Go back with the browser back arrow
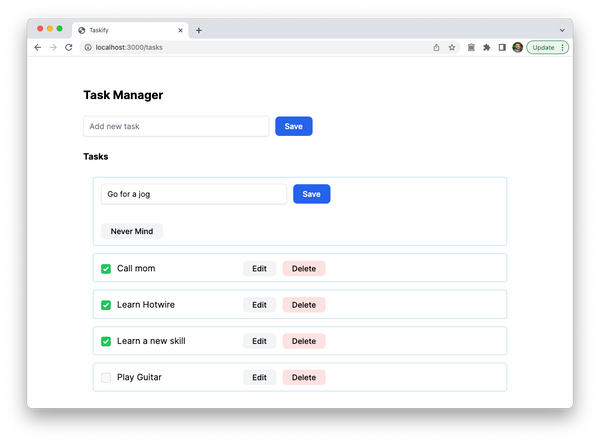Screen dimensions: 600x444 pos(38,47)
